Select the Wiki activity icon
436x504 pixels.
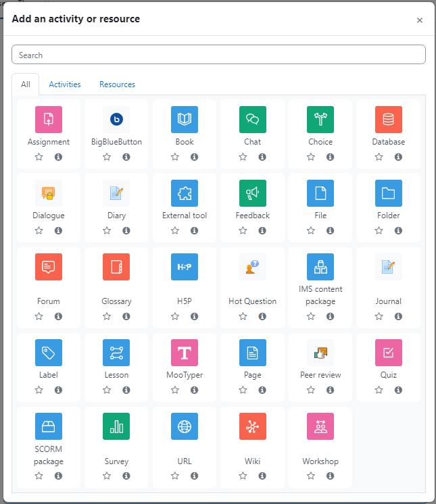pos(253,426)
